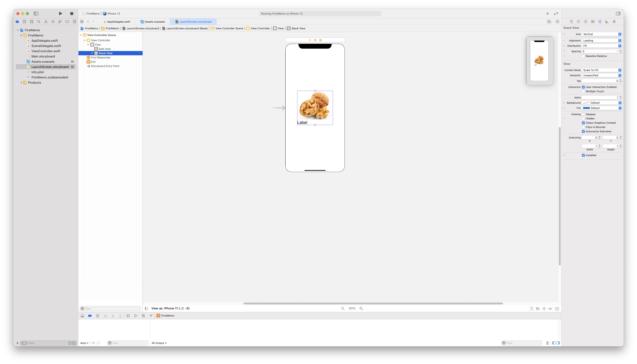Expand the Stack View outline item
Screen dimensions: 637x364
(92, 53)
